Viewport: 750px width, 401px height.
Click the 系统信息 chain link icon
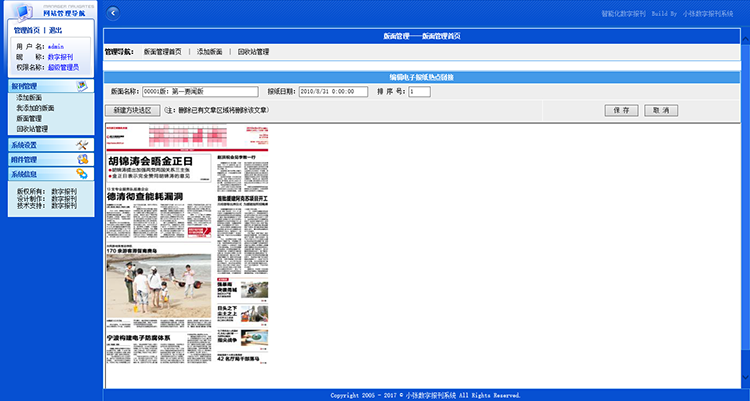(82, 174)
